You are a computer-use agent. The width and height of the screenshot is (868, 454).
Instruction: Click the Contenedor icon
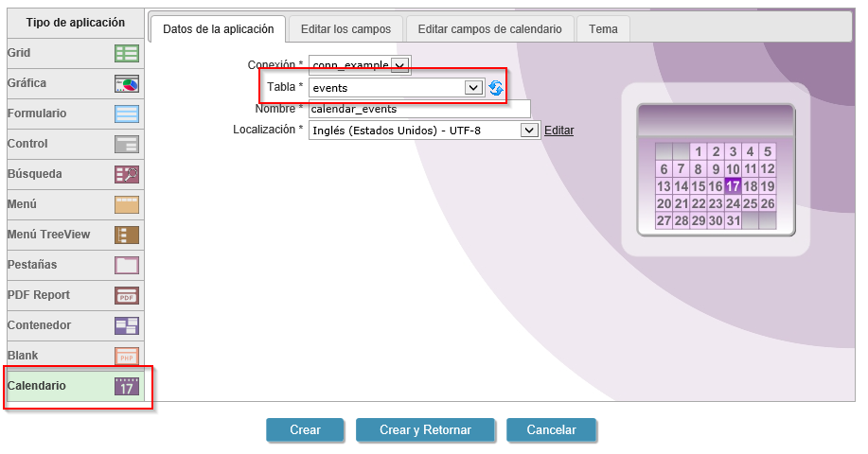pos(127,325)
